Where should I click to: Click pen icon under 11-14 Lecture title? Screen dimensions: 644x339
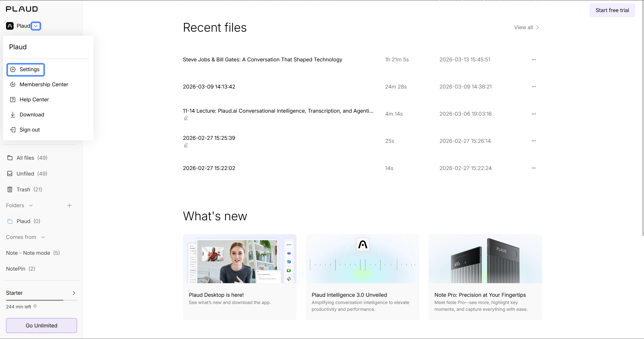186,118
